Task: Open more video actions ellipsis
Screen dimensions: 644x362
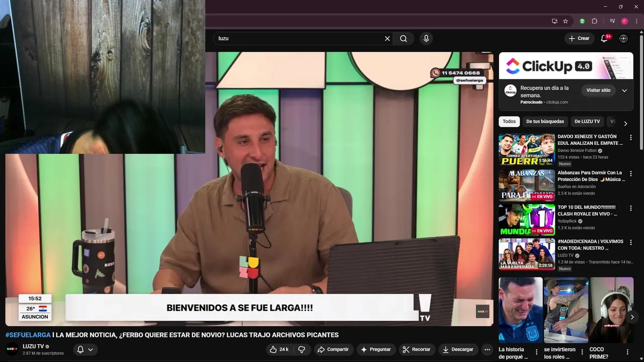Action: (487, 349)
